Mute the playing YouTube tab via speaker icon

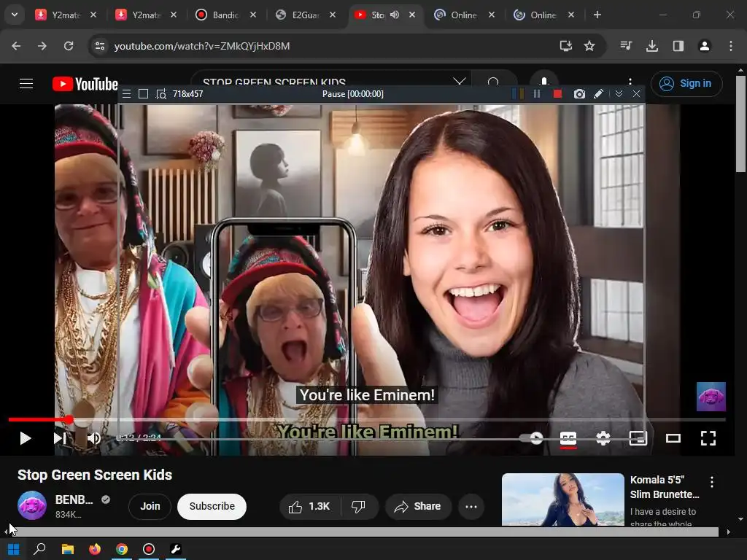[x=395, y=15]
